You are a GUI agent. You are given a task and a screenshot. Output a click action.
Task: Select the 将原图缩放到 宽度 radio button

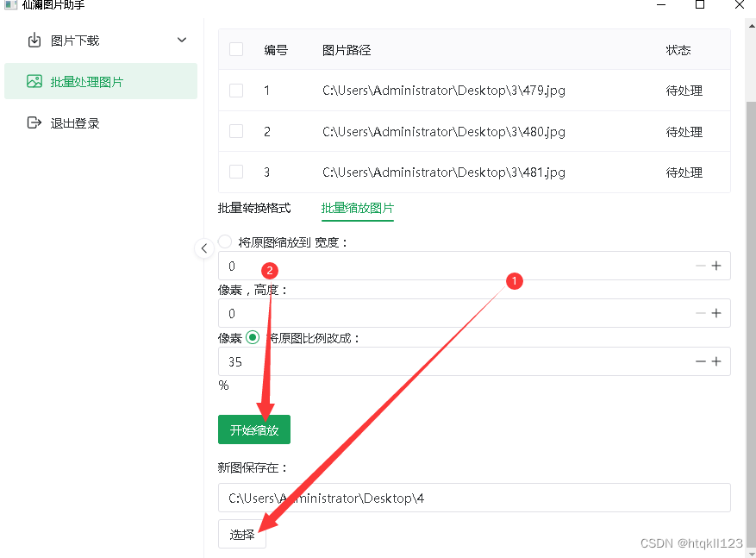click(225, 241)
